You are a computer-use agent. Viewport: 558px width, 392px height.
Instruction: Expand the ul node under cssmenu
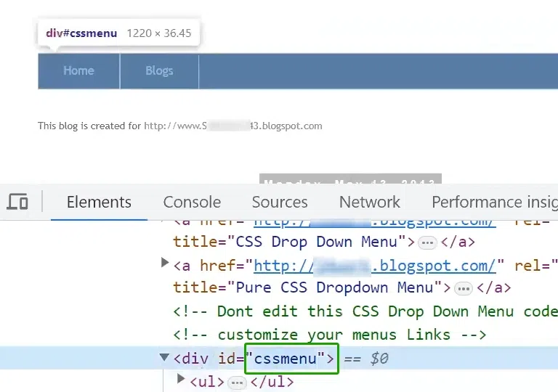tap(181, 379)
